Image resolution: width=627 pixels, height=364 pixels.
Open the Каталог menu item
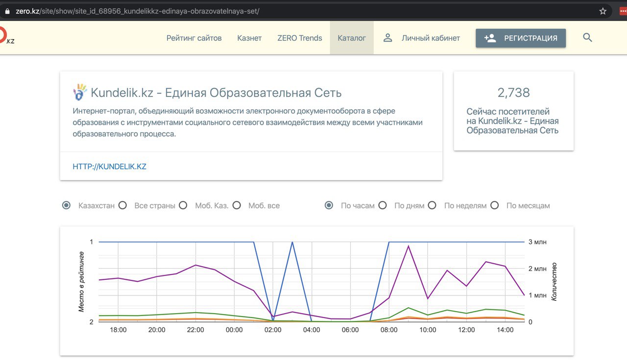pyautogui.click(x=352, y=38)
